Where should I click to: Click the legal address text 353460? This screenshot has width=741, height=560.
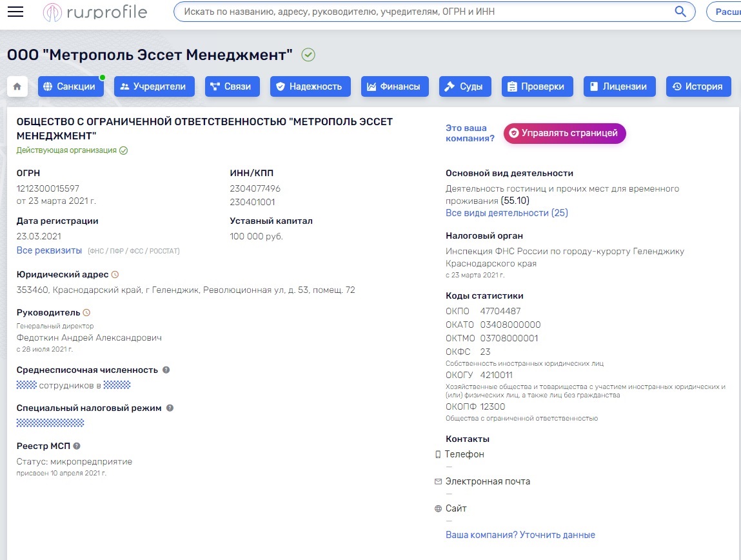pyautogui.click(x=186, y=290)
